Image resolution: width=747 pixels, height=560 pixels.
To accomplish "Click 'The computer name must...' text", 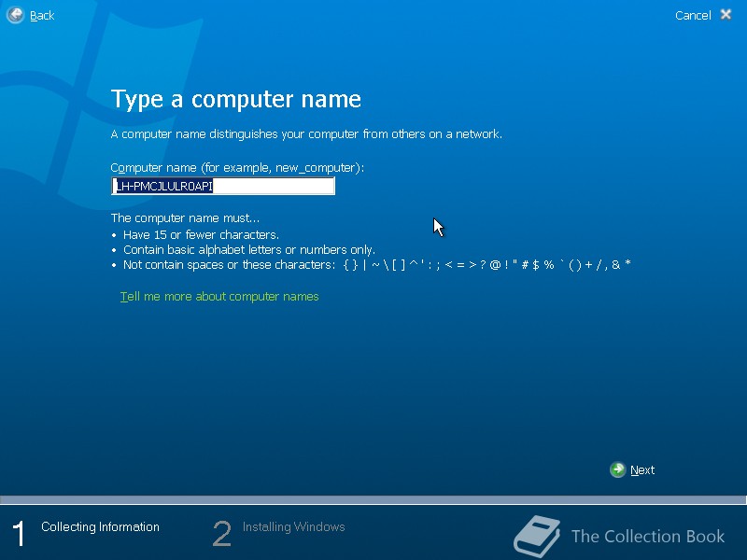I will pos(185,218).
